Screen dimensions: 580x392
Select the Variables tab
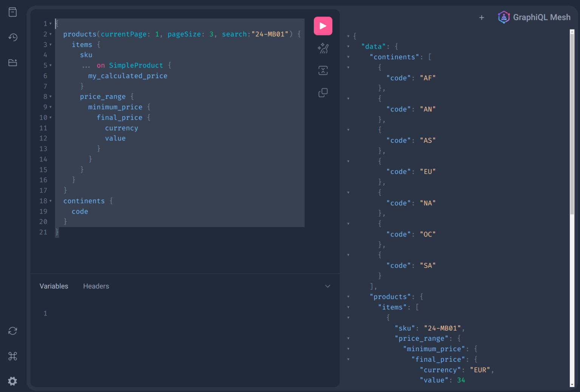[x=54, y=286]
